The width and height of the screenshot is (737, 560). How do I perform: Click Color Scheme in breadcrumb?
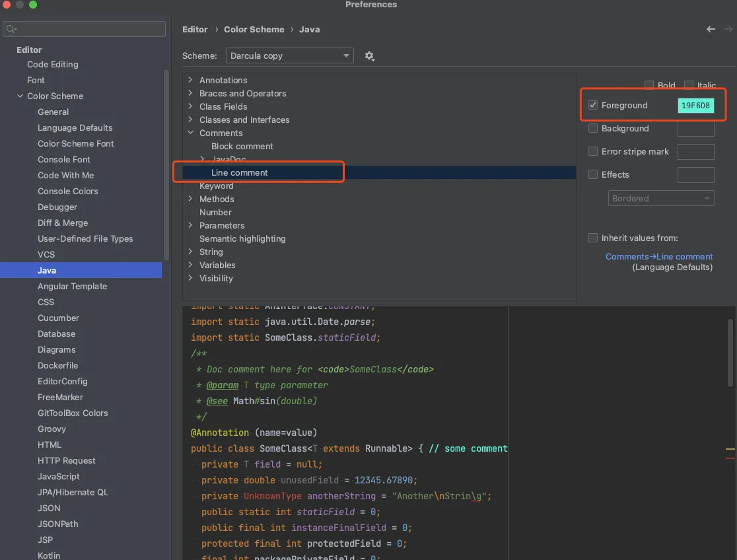(254, 29)
